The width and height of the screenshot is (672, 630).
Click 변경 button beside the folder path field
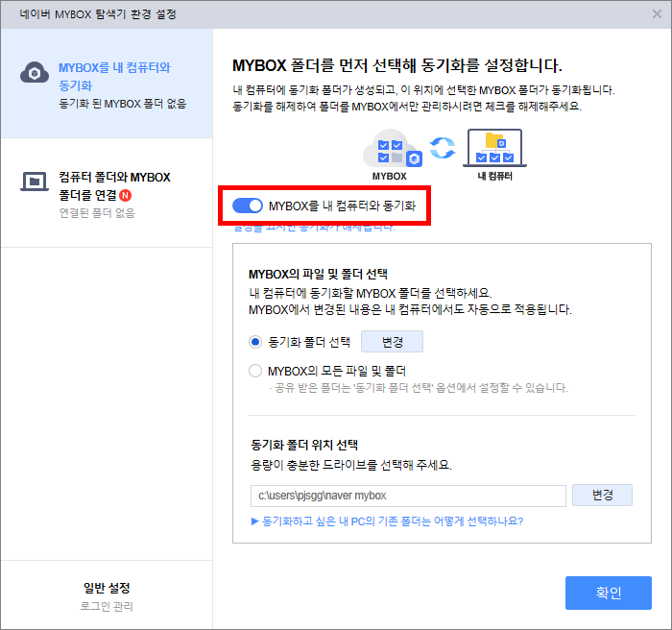tap(602, 495)
